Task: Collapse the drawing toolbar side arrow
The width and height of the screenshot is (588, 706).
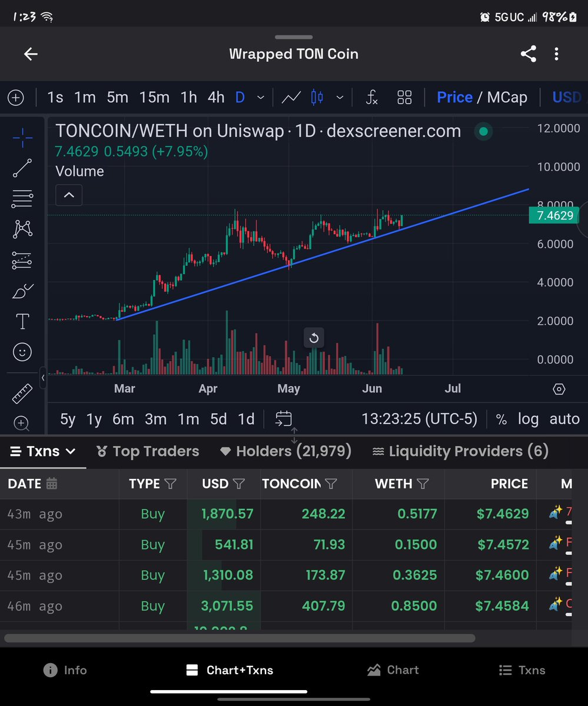Action: pyautogui.click(x=43, y=378)
